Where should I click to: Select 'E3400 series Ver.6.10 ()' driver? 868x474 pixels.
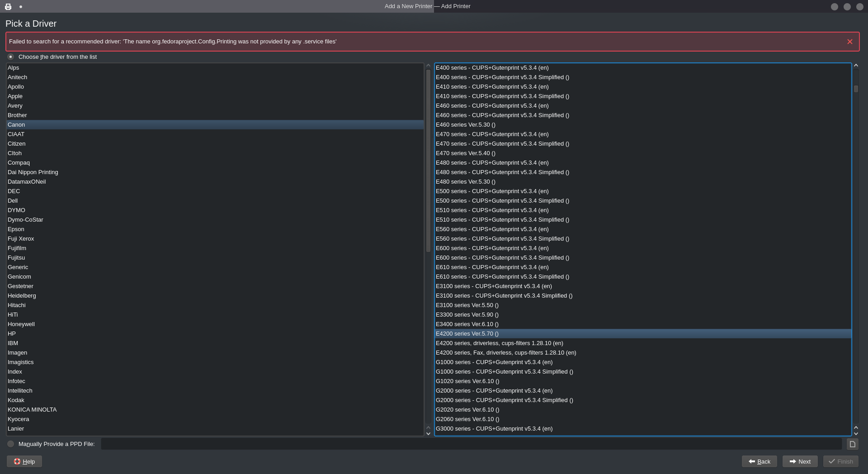(x=643, y=324)
